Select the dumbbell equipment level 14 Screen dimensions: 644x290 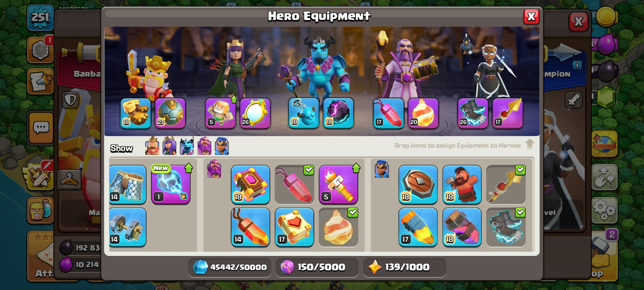(128, 227)
